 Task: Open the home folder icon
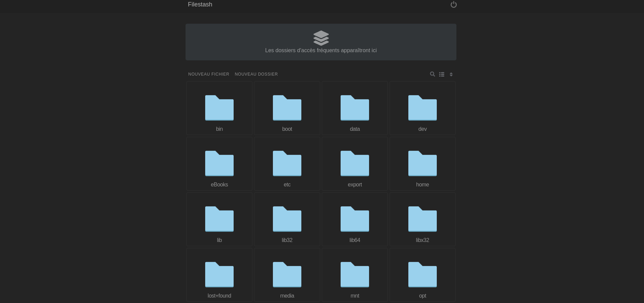click(x=423, y=163)
